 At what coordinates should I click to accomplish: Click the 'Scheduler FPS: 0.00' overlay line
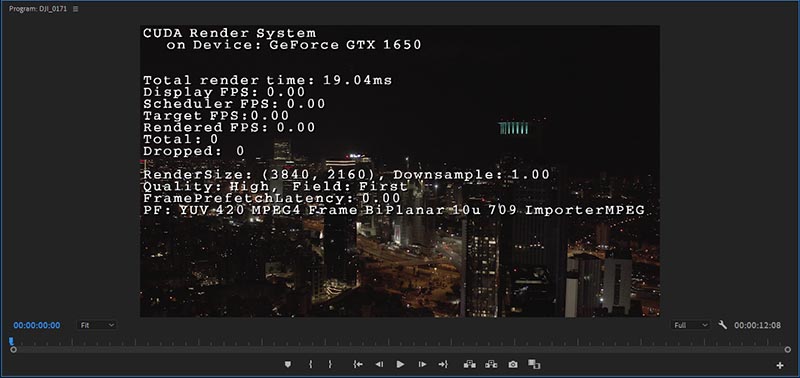(x=234, y=104)
